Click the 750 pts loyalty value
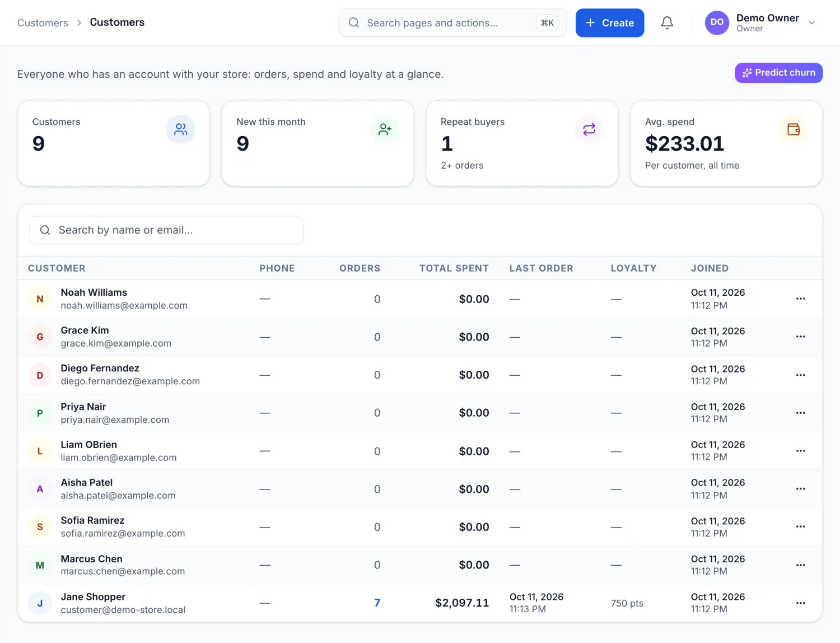Image resolution: width=840 pixels, height=643 pixels. 627,603
